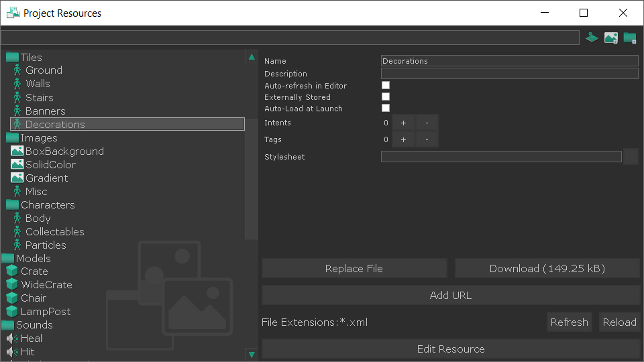Click the Project Resources title bar app icon

(x=13, y=13)
